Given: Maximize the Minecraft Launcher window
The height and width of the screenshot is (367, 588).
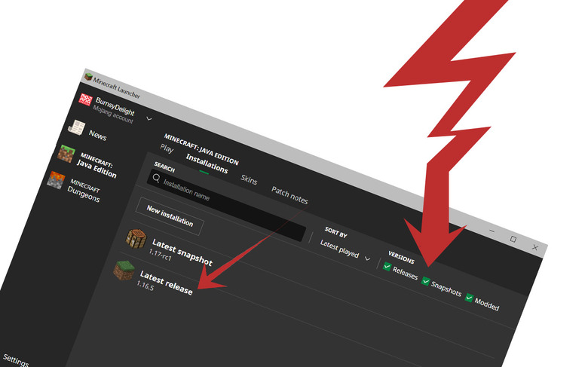Looking at the screenshot, I should click(x=513, y=239).
